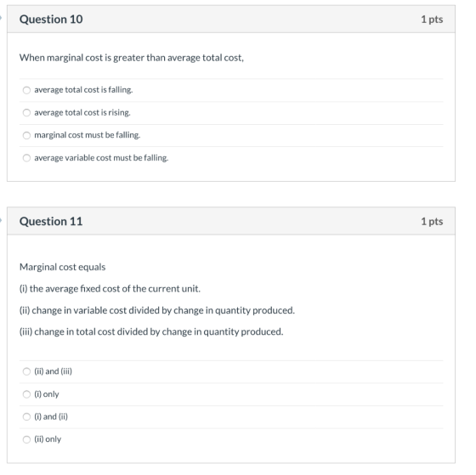Click statement '(i) the average fixed cost' line
476x475 pixels.
110,289
